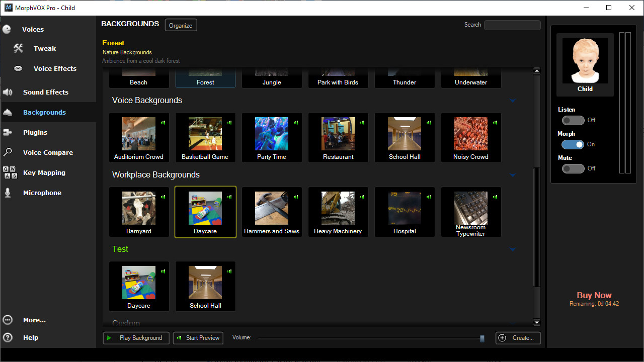
Task: Collapse the Test section
Action: click(x=513, y=249)
